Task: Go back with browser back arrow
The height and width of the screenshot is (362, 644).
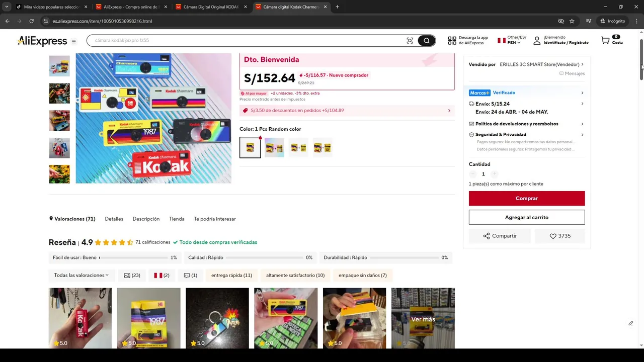Action: (7, 21)
